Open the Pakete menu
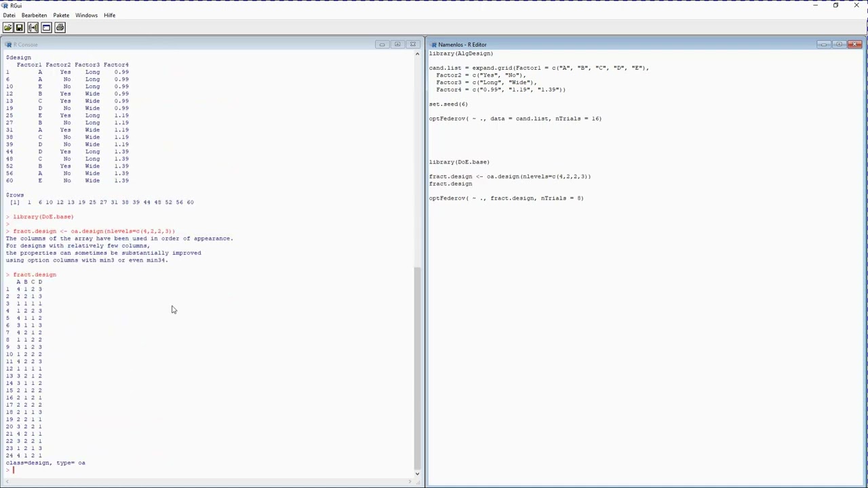The image size is (868, 488). (x=61, y=15)
